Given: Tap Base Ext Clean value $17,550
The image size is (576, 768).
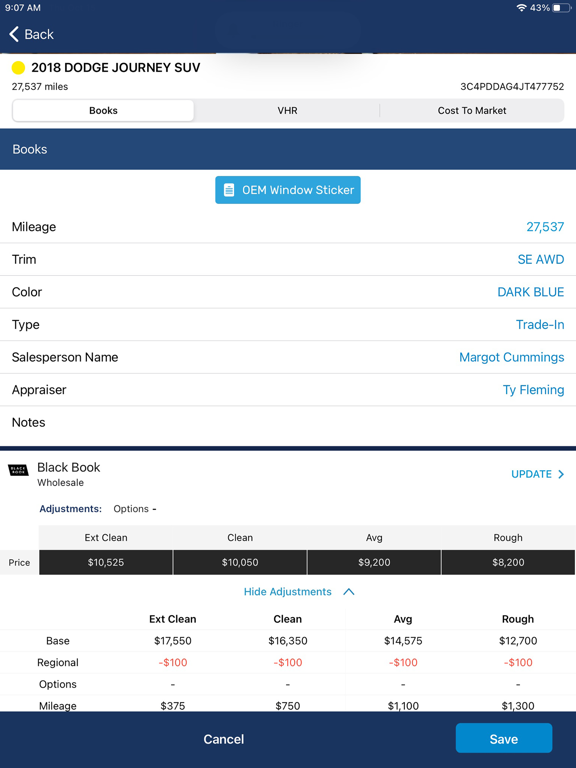Looking at the screenshot, I should click(172, 641).
